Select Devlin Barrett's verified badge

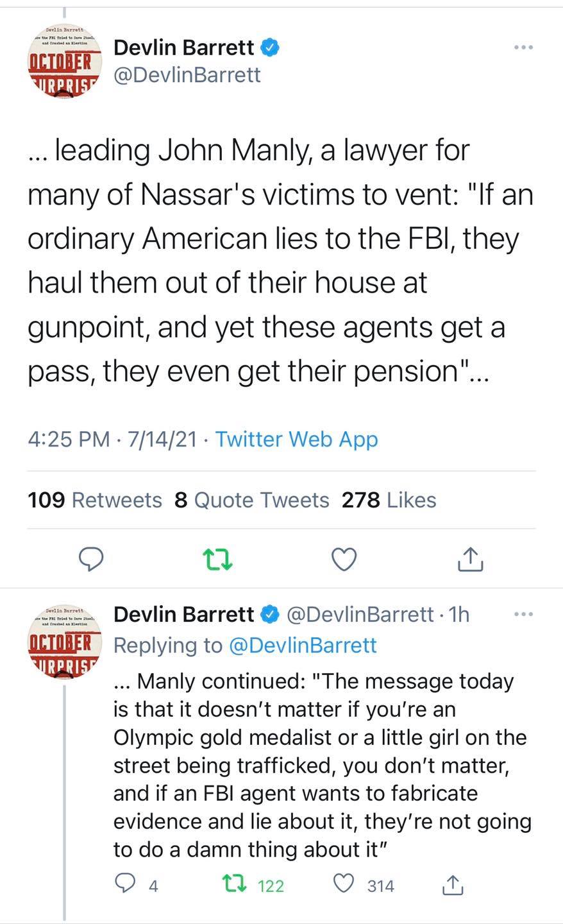271,47
